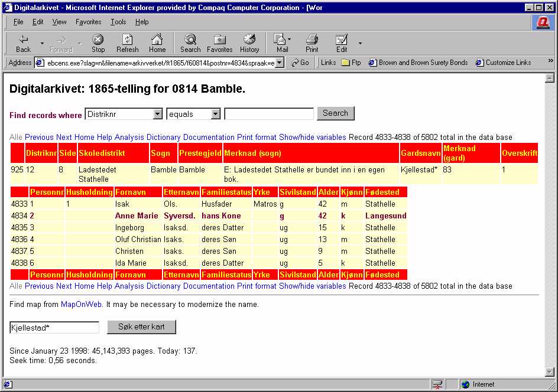
Task: Open the Distriknr field dropdown
Action: 158,114
